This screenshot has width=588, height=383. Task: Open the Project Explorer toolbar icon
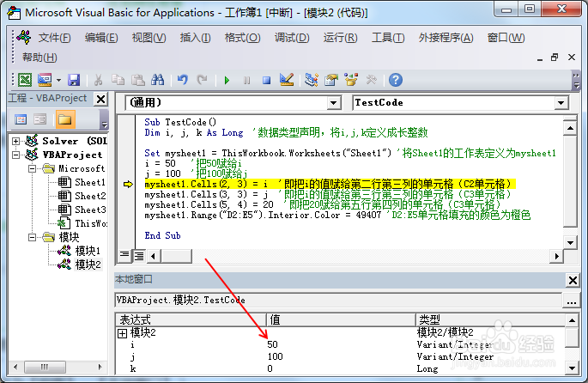312,80
